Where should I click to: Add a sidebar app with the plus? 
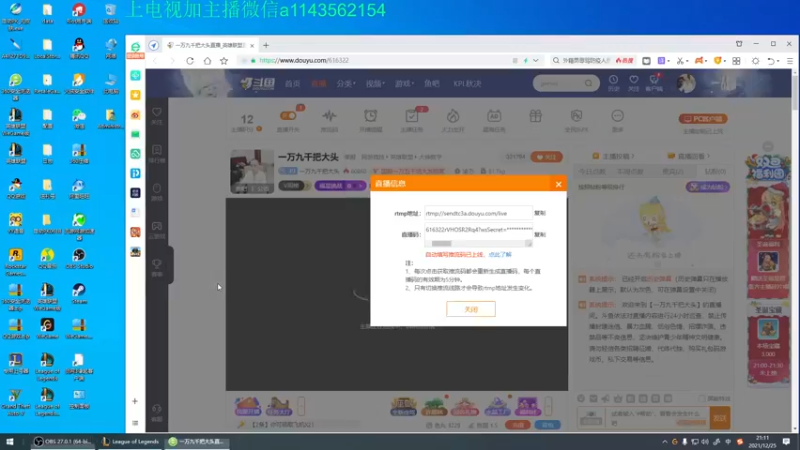pos(135,402)
